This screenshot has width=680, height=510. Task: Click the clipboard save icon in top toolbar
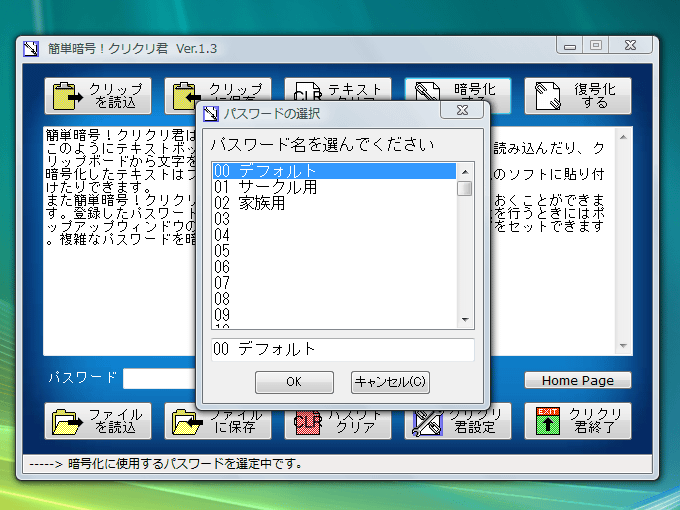[x=186, y=96]
